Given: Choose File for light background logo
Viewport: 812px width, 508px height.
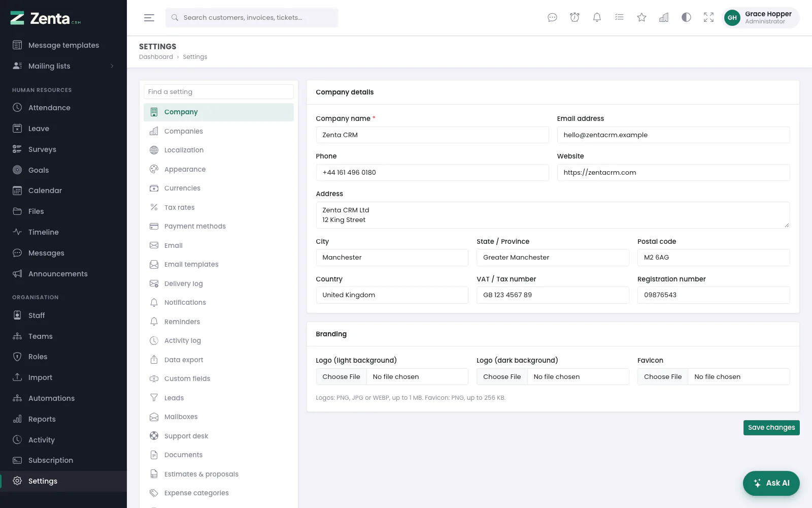Looking at the screenshot, I should click(342, 377).
